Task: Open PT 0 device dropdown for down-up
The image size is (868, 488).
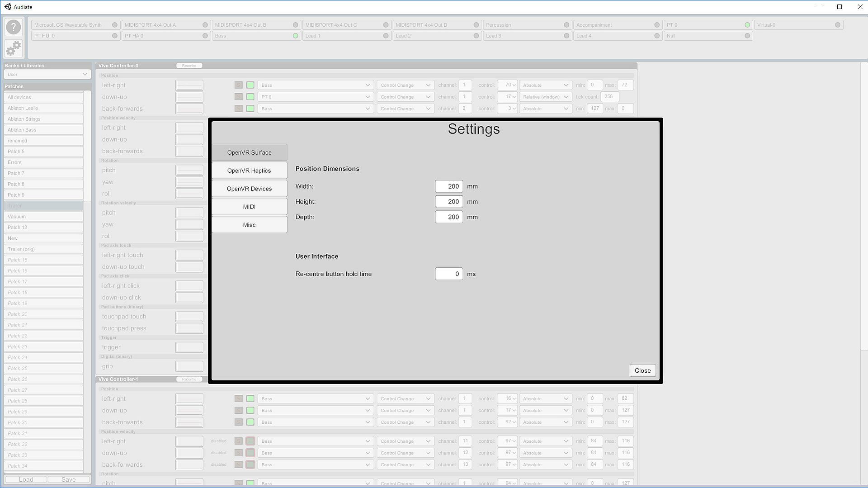Action: point(316,97)
